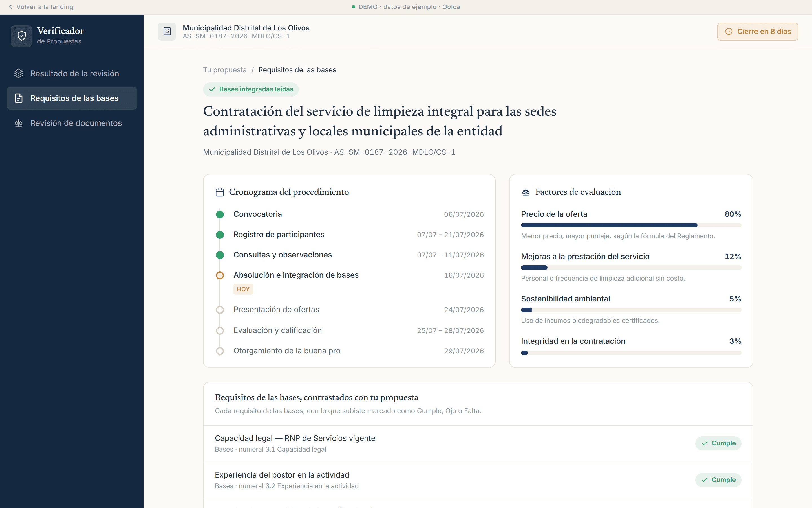
Task: Click the date 06/07/2026 for Convocatoria
Action: pyautogui.click(x=464, y=214)
